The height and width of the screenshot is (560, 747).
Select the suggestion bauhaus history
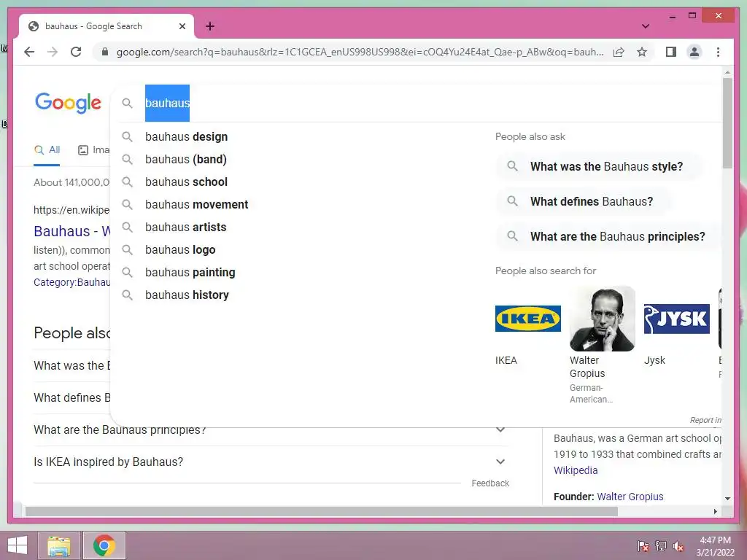187,295
